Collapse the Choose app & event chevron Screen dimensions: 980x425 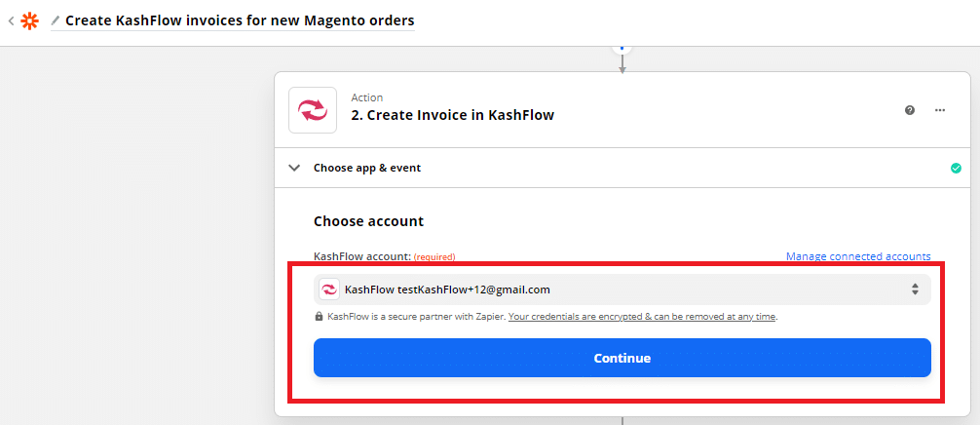coord(294,168)
